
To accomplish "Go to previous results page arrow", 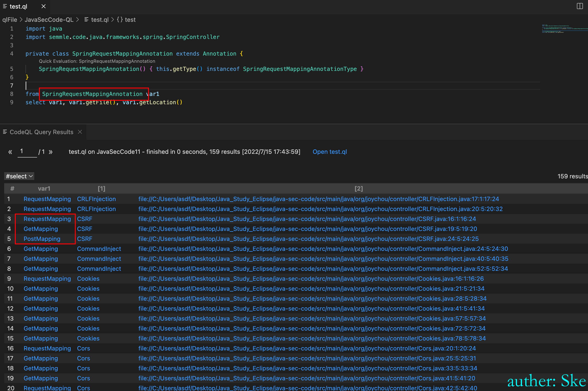I will (10, 152).
